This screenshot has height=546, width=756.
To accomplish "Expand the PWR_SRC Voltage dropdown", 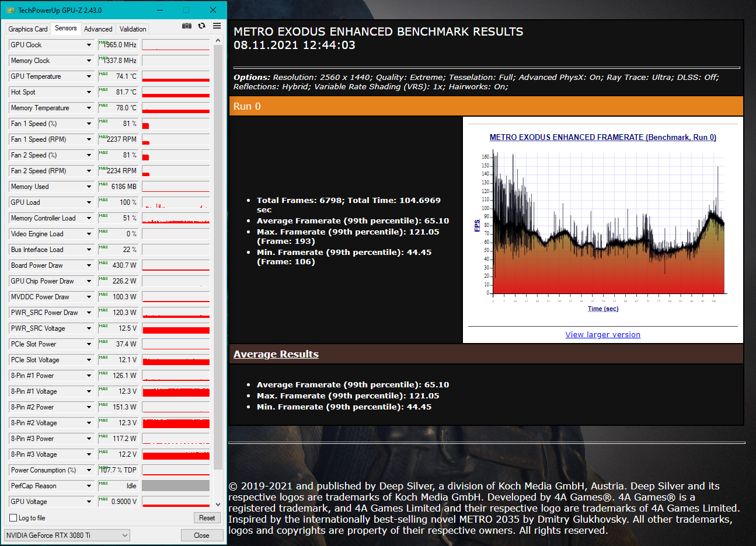I will 89,328.
